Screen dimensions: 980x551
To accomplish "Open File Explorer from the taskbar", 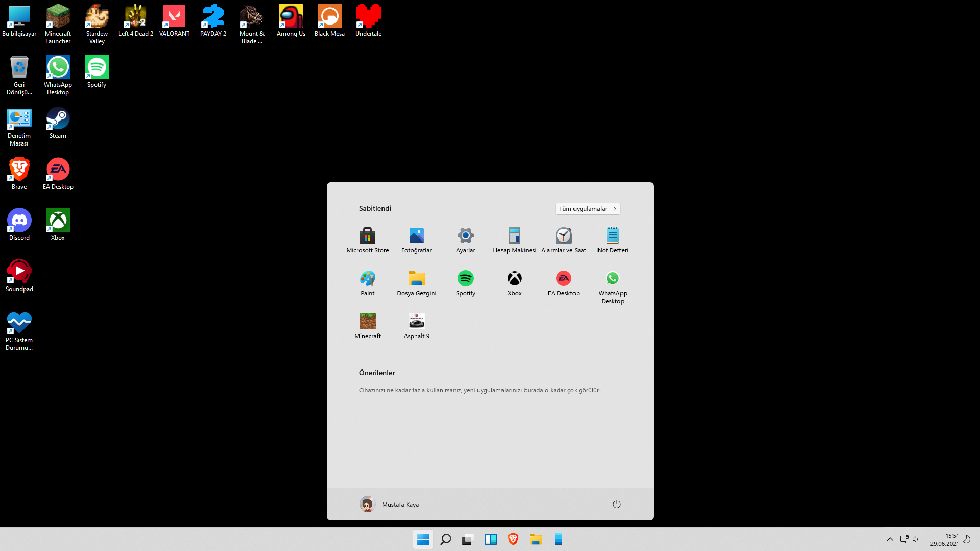I will tap(536, 539).
